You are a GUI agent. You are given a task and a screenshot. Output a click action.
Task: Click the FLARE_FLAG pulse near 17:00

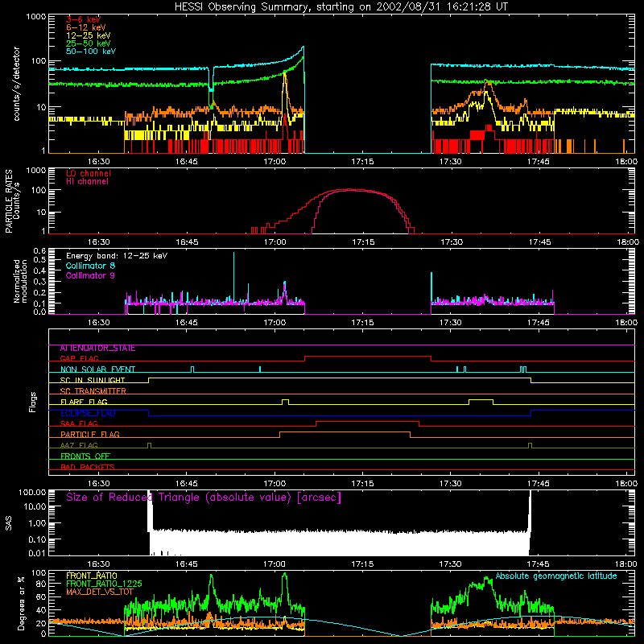[286, 401]
